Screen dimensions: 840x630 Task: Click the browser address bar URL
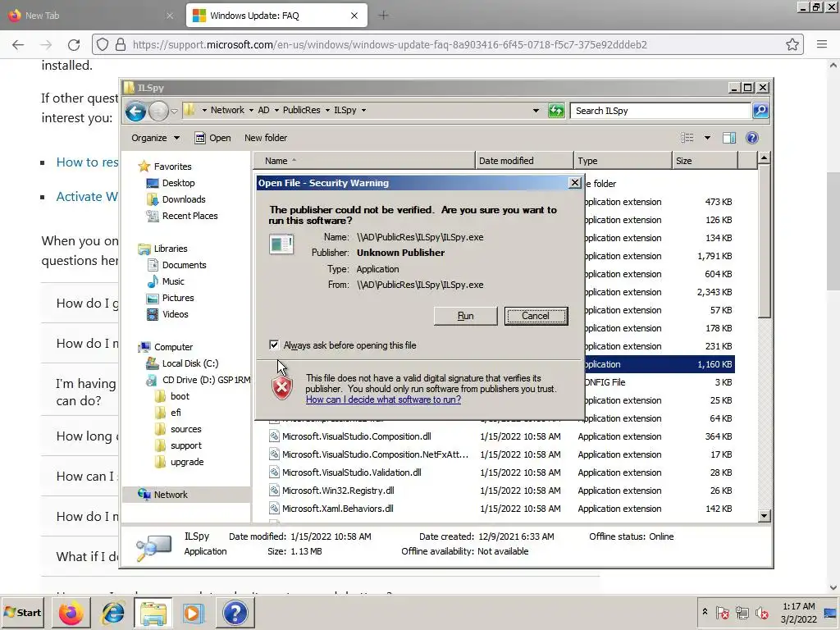[x=390, y=44]
